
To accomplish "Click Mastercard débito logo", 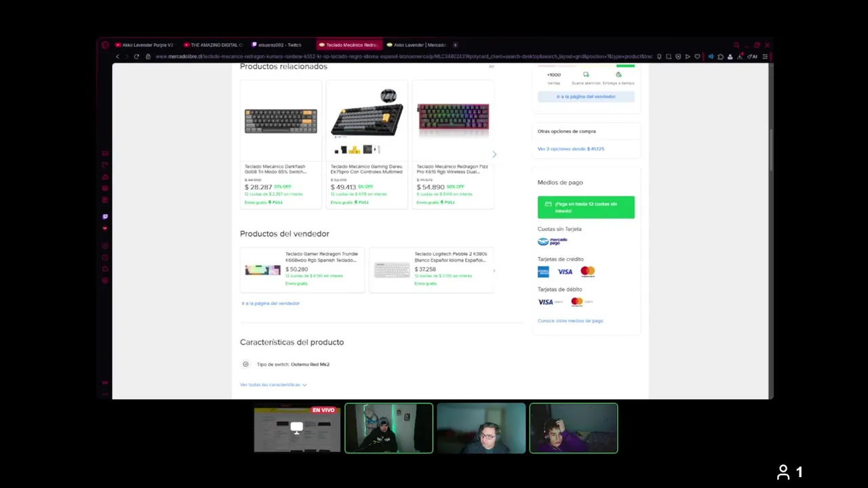I will [582, 302].
